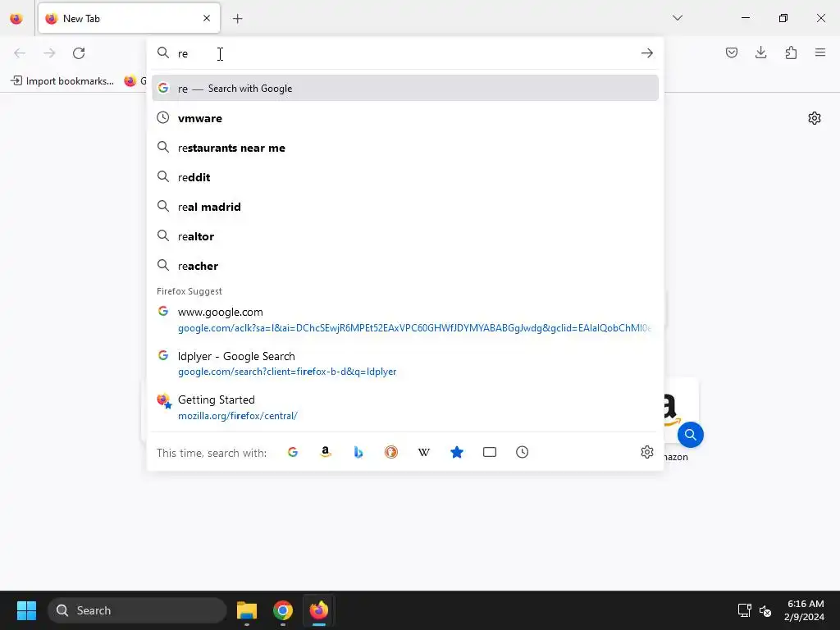The image size is (840, 630).
Task: Open the New Tab personalize gear icon
Action: click(815, 118)
